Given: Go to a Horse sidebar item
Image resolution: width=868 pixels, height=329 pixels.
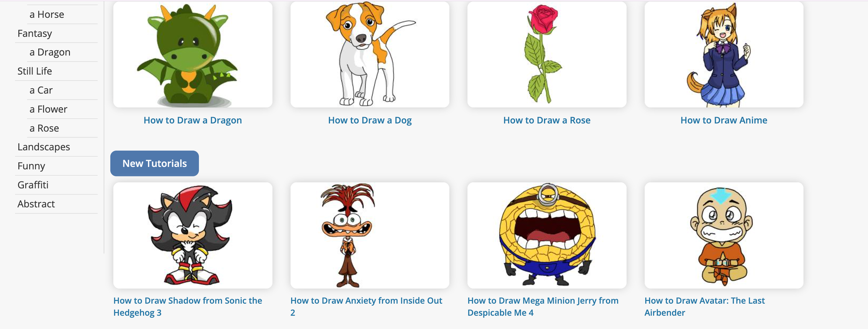Looking at the screenshot, I should pyautogui.click(x=47, y=14).
